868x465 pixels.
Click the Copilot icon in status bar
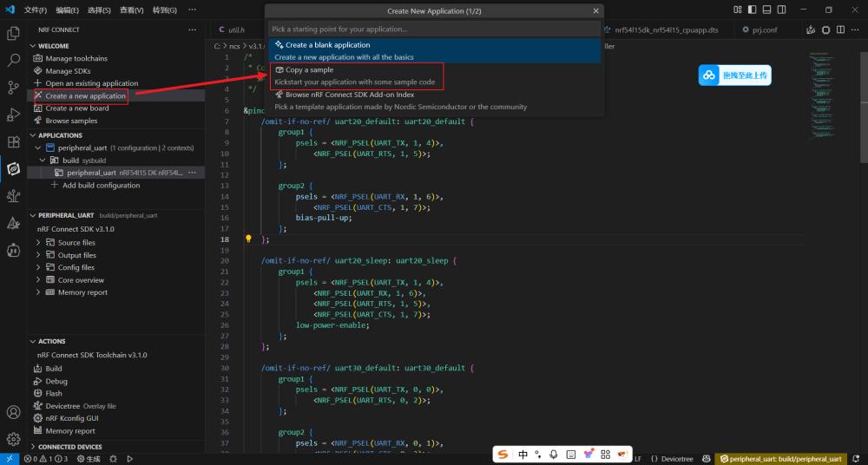707,459
